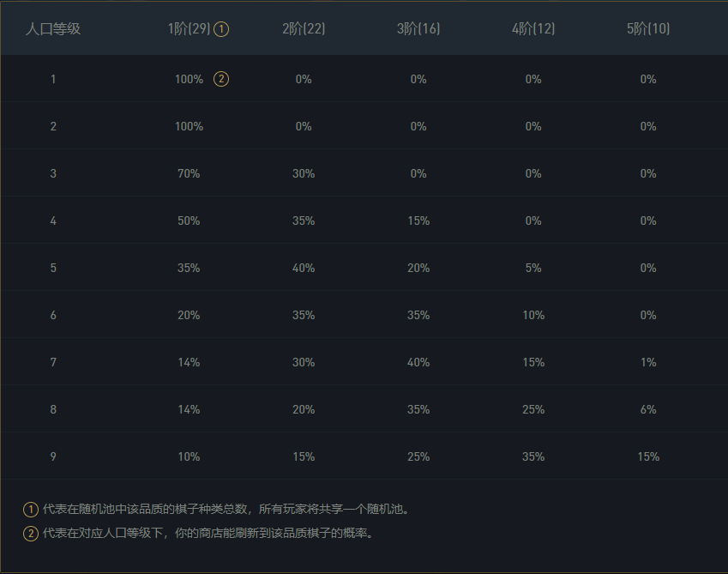Select the 1阶(29) column header text

click(x=189, y=29)
